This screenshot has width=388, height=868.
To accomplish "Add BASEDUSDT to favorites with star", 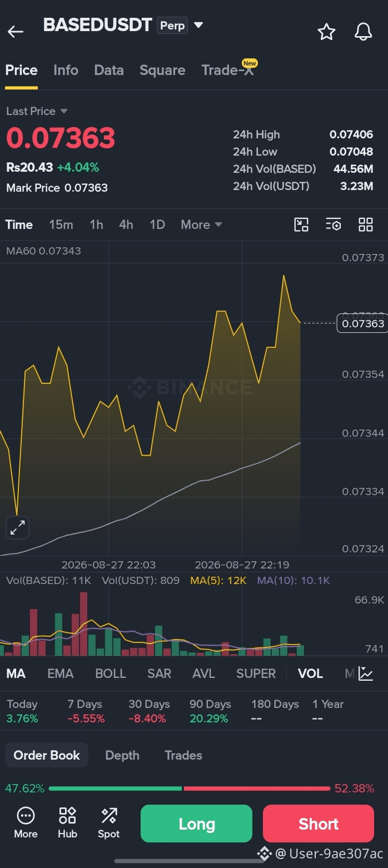I will click(x=326, y=32).
